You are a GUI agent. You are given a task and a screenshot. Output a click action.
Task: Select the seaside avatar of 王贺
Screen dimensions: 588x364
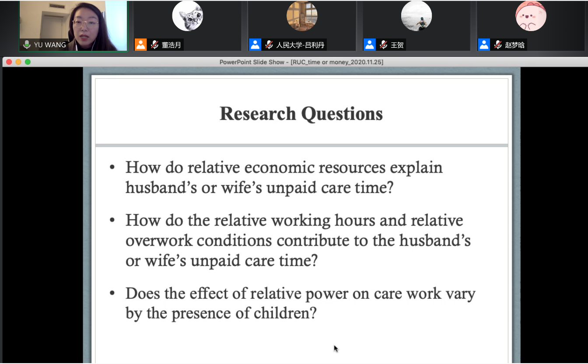pos(416,16)
